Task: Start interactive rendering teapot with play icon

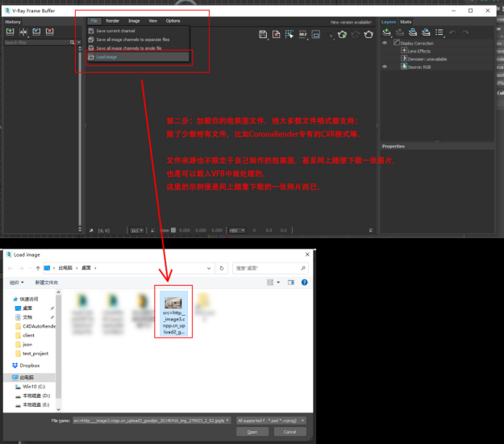Action: [x=343, y=35]
